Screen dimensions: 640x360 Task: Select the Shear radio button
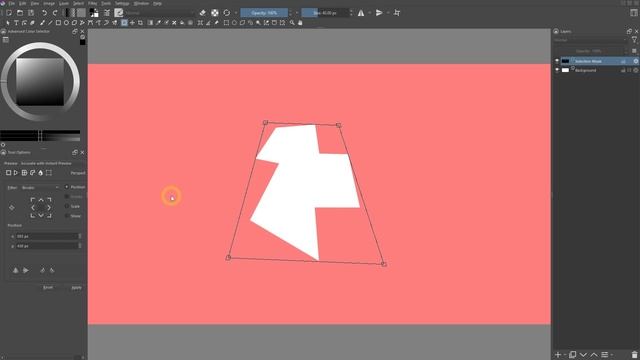point(67,216)
